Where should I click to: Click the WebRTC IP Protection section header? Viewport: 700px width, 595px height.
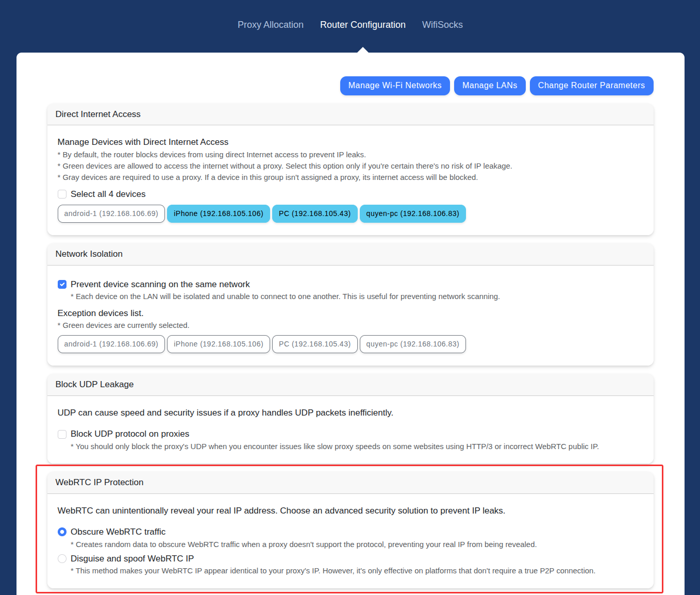pos(99,483)
